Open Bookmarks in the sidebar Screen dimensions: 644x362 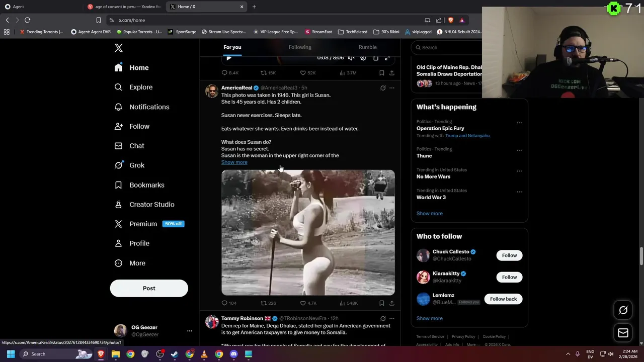click(x=139, y=185)
